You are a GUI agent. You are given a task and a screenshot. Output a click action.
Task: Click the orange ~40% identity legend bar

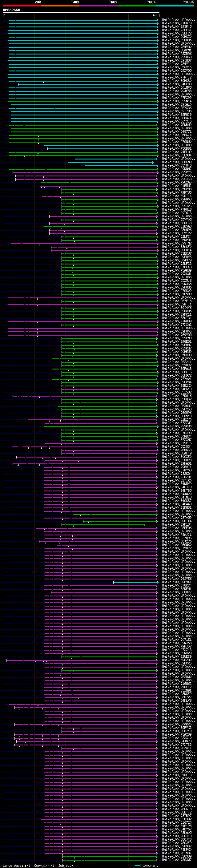(x=60, y=6)
